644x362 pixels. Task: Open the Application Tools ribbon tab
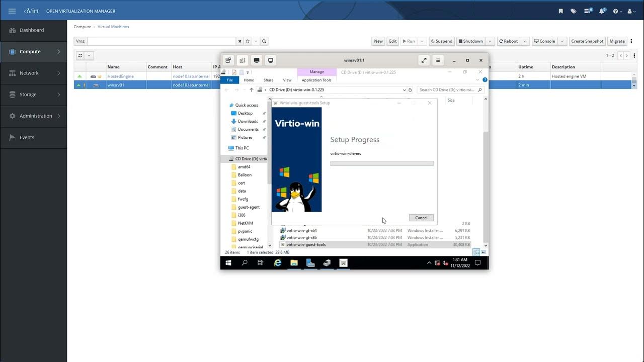(316, 80)
